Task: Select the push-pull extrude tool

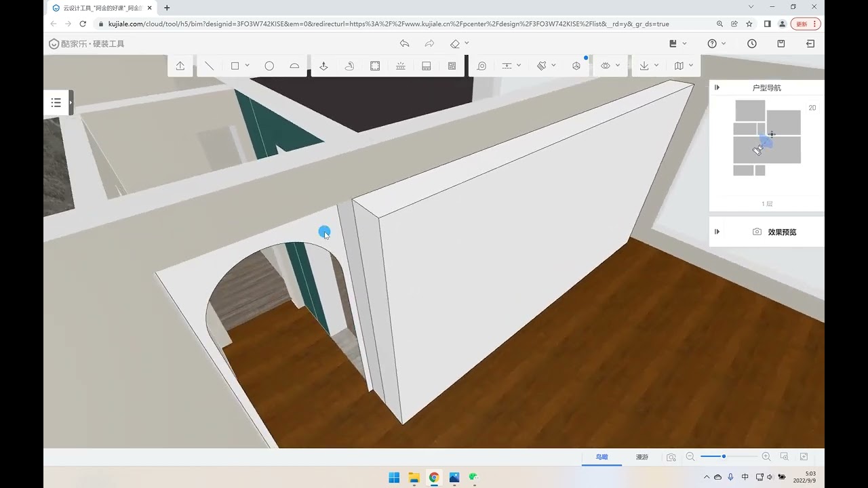Action: [323, 66]
